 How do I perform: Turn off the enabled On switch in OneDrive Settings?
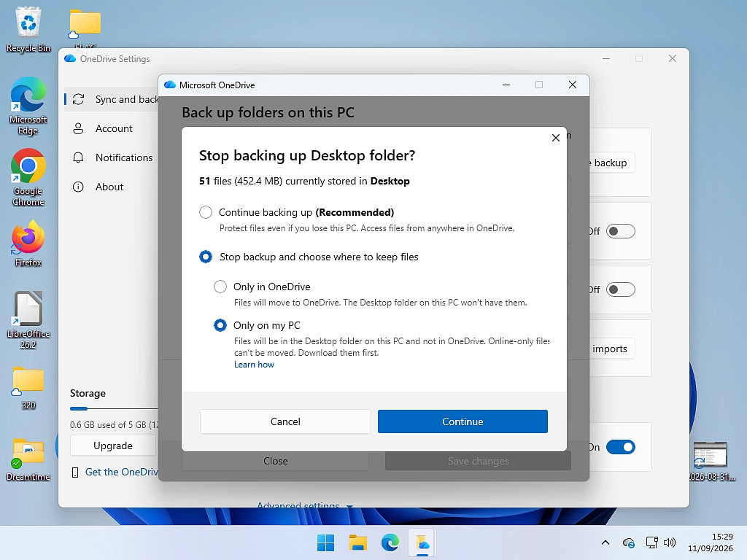pos(620,447)
